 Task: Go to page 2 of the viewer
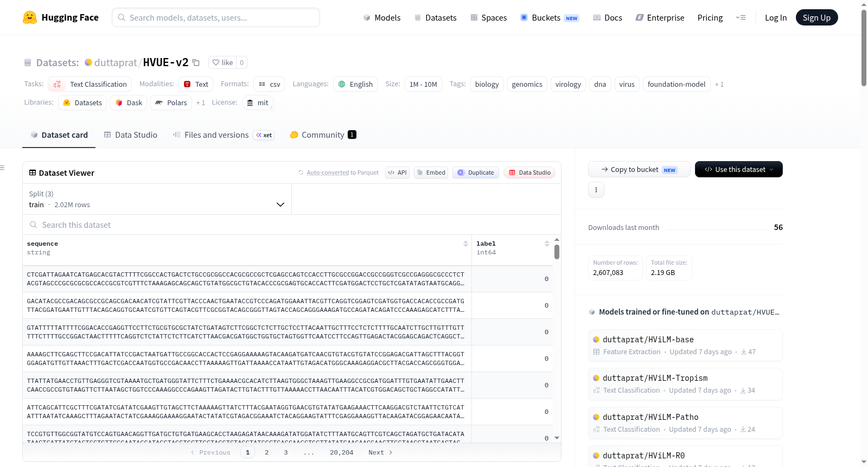[266, 452]
